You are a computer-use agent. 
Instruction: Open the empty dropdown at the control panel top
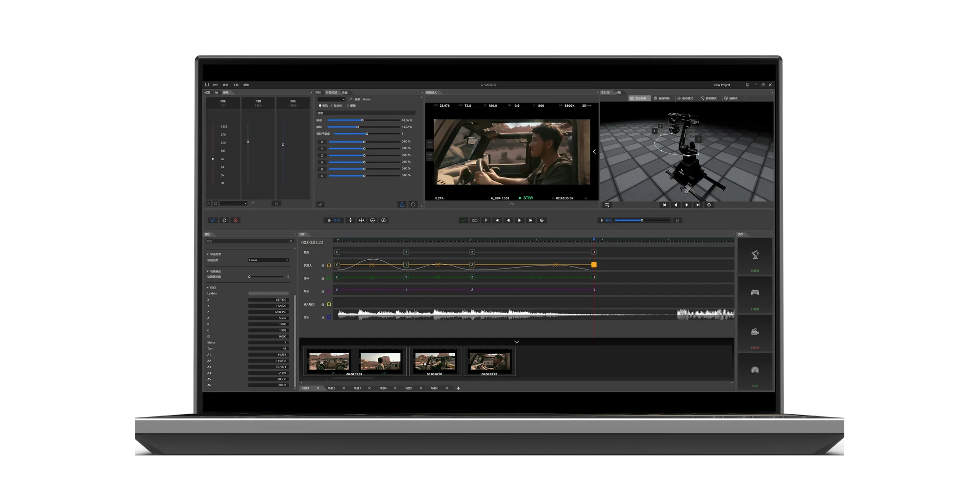tap(332, 99)
